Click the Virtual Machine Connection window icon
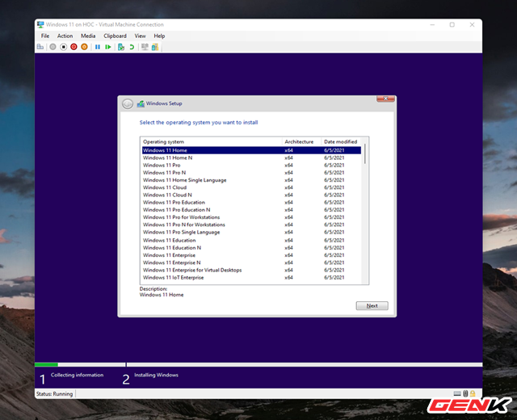This screenshot has height=420, width=517. pyautogui.click(x=40, y=25)
